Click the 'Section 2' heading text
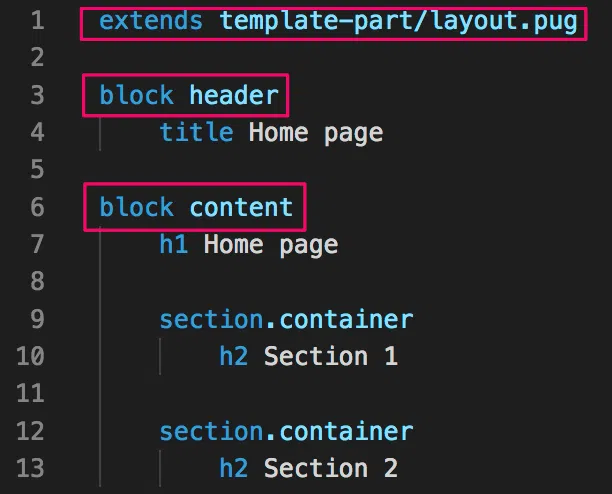The width and height of the screenshot is (612, 494). pyautogui.click(x=331, y=468)
